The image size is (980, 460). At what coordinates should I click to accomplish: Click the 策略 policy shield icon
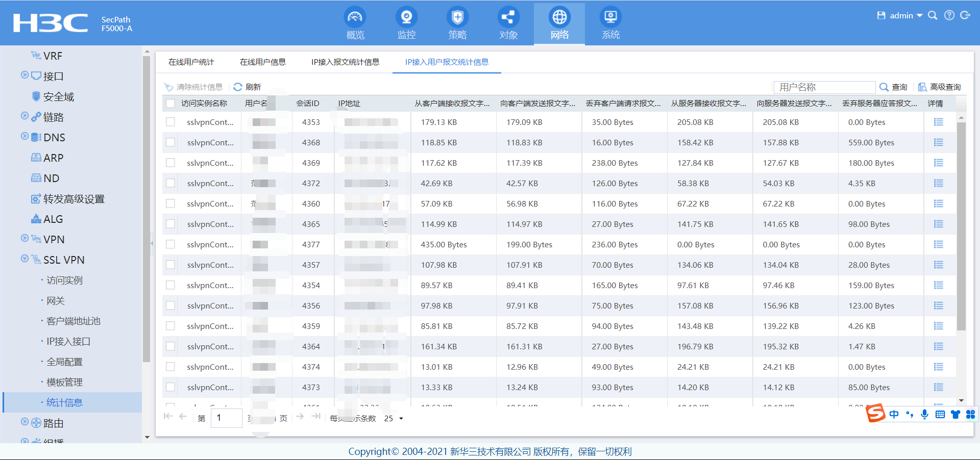point(457,18)
